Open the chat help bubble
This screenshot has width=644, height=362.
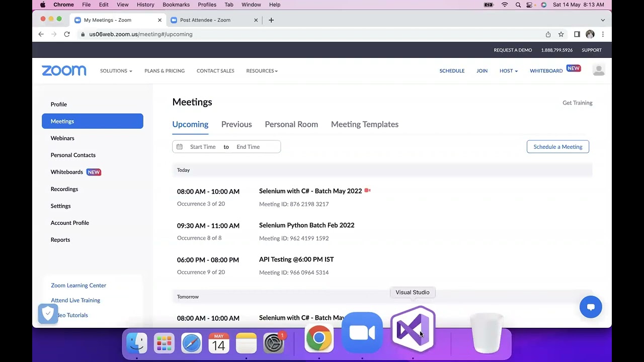point(591,307)
